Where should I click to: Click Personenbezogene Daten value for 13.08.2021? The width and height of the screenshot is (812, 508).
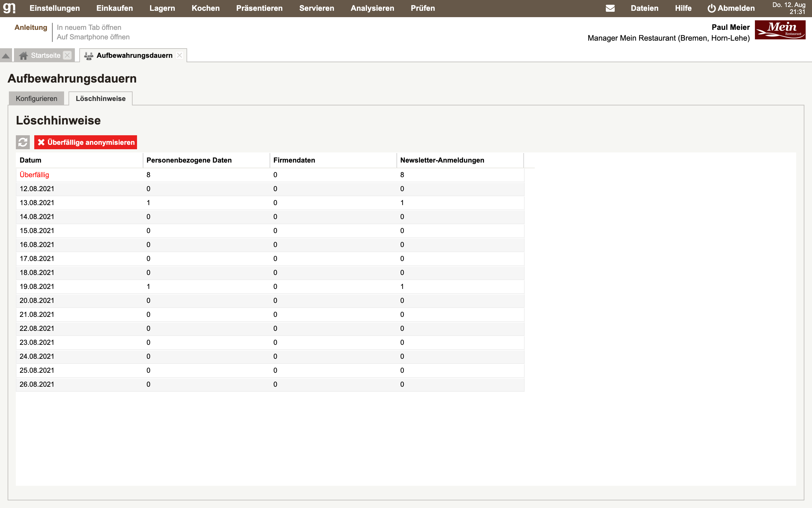148,203
